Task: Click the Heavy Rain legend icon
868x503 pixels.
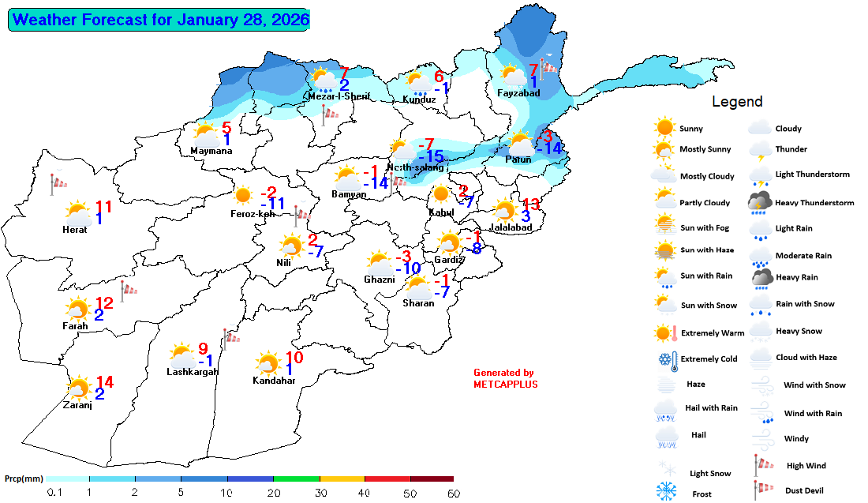Action: 760,277
